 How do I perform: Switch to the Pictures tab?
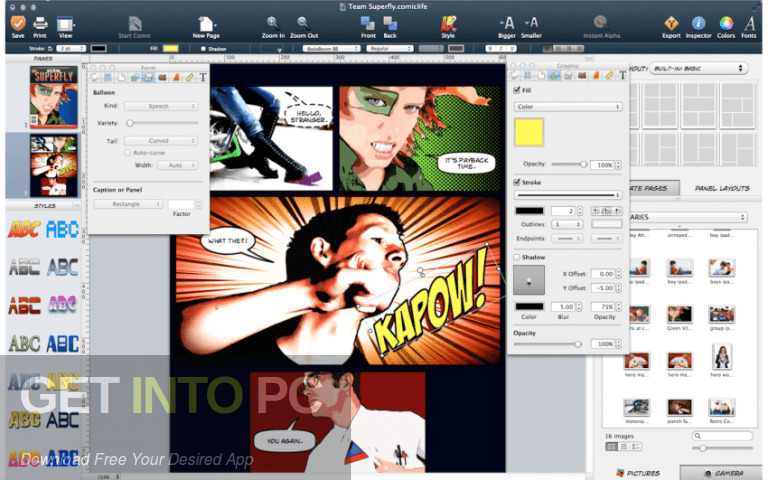point(638,473)
